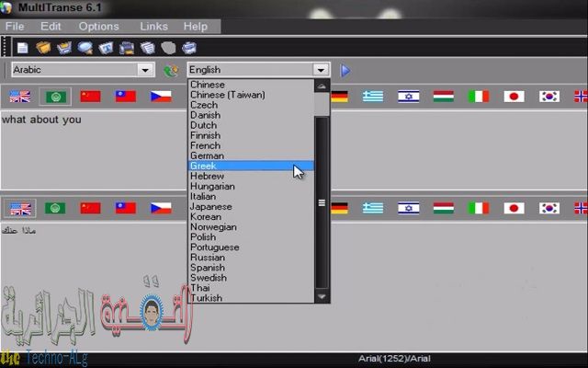Collapse the English target language dropdown arrow
The height and width of the screenshot is (368, 588).
click(321, 70)
